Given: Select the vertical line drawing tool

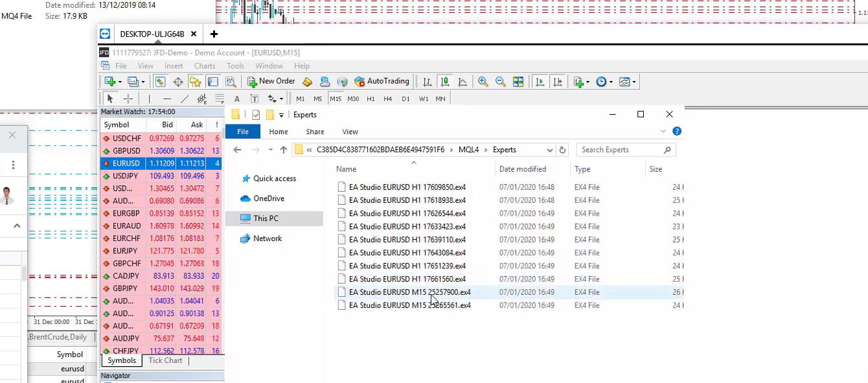Looking at the screenshot, I should coord(150,99).
